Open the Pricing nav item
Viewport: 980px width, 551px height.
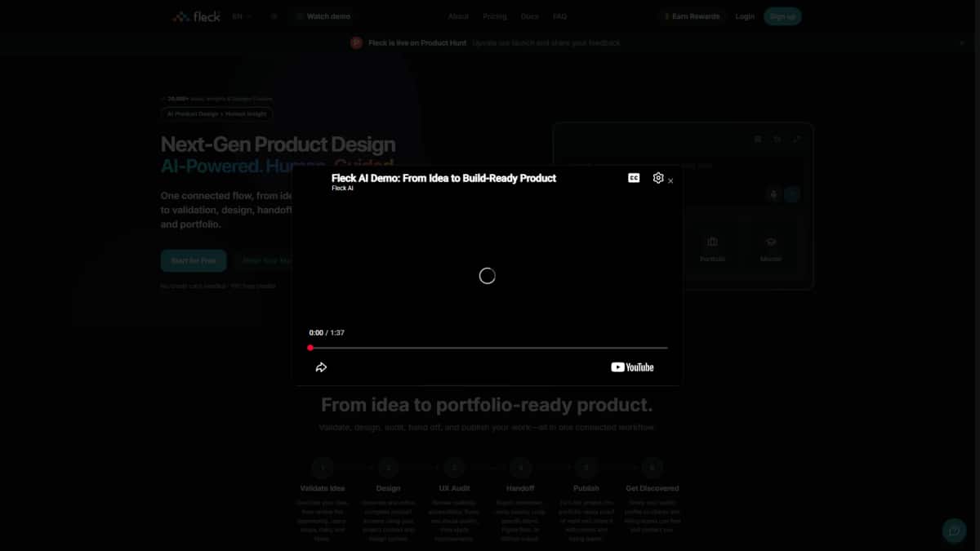tap(494, 16)
